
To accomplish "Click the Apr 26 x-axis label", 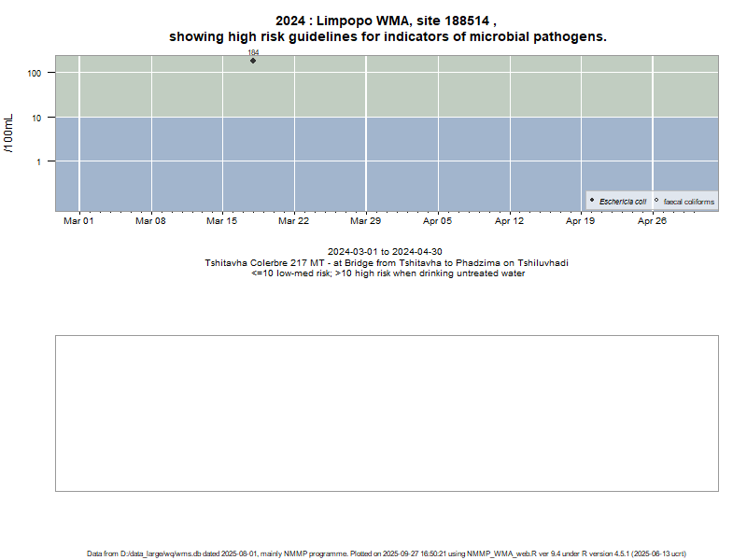I will pos(652,221).
